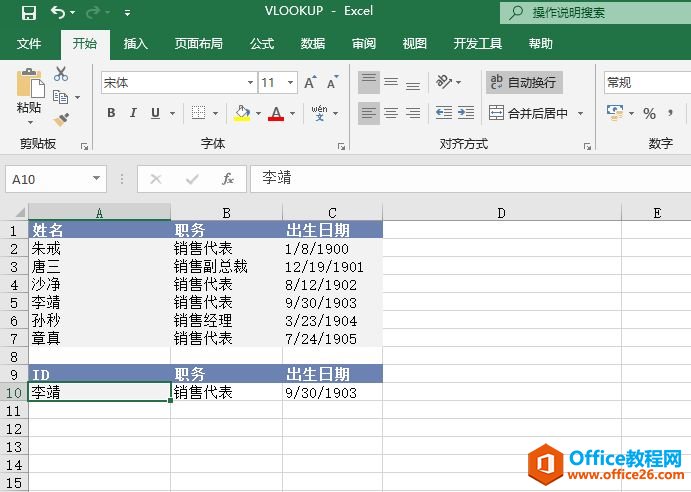
Task: Apply Comma Style
Action: tap(670, 113)
